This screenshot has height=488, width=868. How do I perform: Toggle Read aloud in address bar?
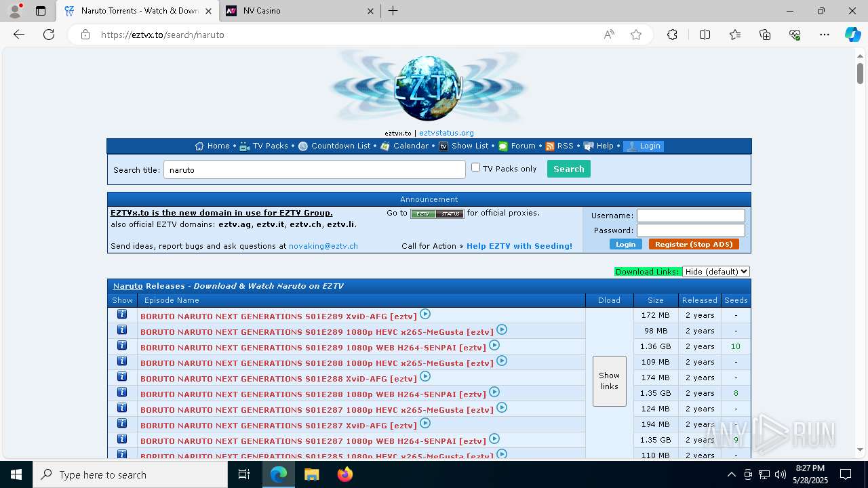pos(609,35)
